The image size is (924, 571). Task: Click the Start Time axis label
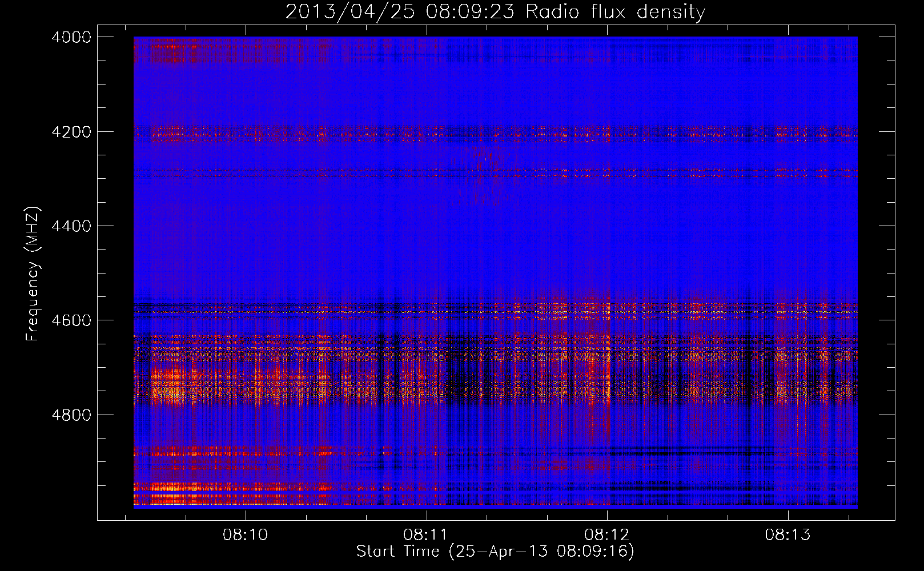(495, 552)
